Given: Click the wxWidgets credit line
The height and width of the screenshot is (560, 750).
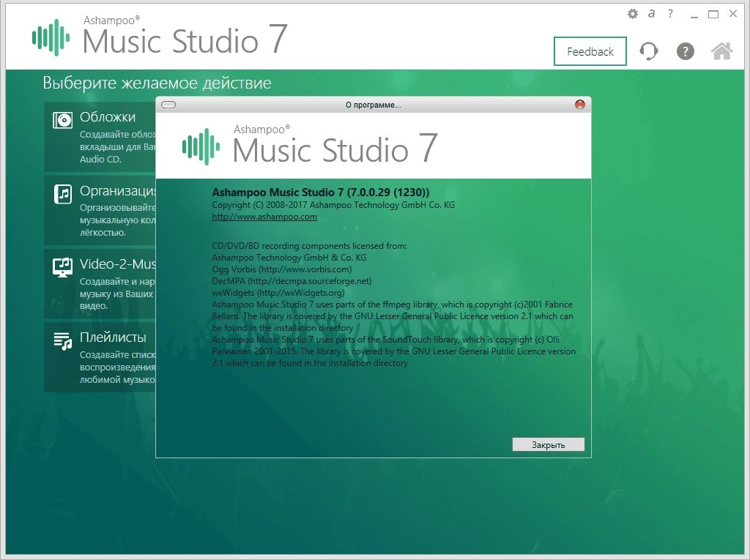Looking at the screenshot, I should pos(278,293).
